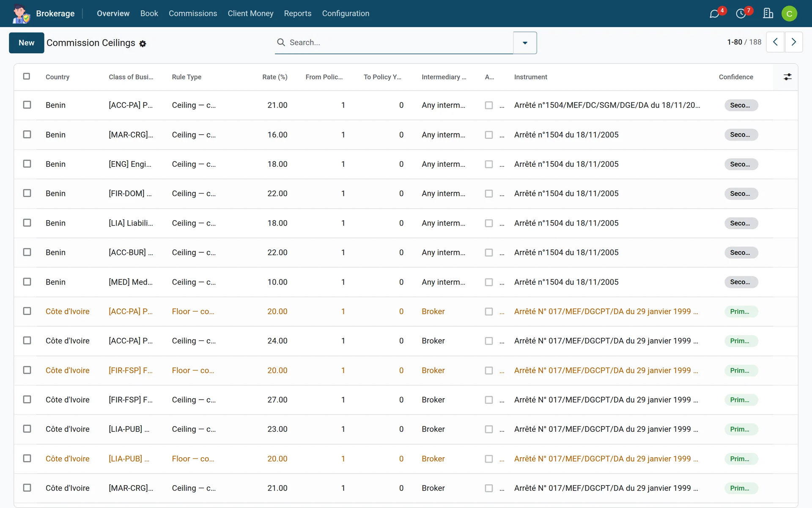Open the Configuration menu
The image size is (812, 508).
point(346,14)
